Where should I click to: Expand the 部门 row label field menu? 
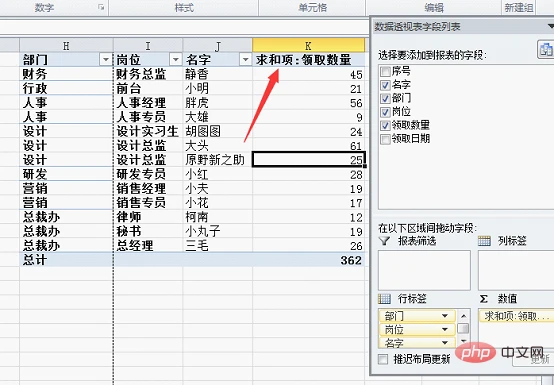[445, 316]
